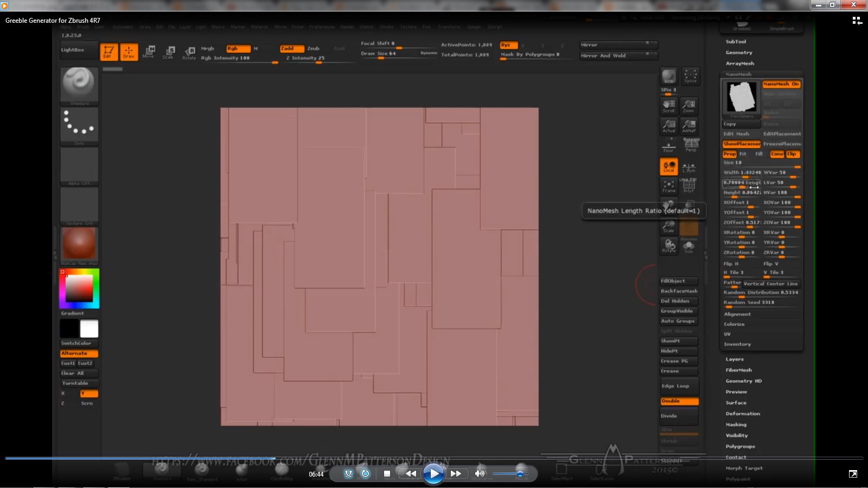The image size is (868, 488).
Task: Pick a color in color picker square
Action: coord(79,288)
